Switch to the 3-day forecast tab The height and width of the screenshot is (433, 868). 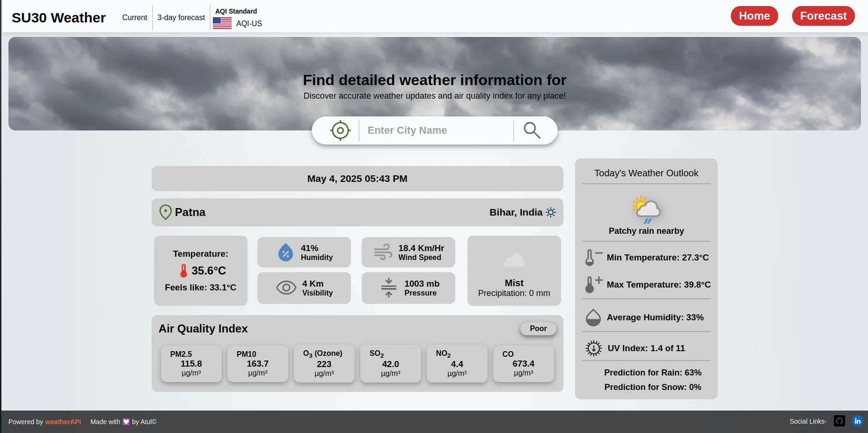[x=181, y=18]
